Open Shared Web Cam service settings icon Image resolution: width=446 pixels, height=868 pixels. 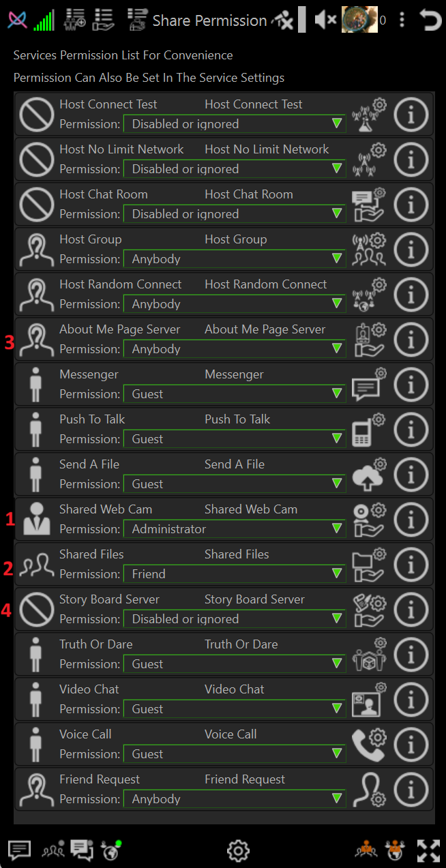pos(369,520)
